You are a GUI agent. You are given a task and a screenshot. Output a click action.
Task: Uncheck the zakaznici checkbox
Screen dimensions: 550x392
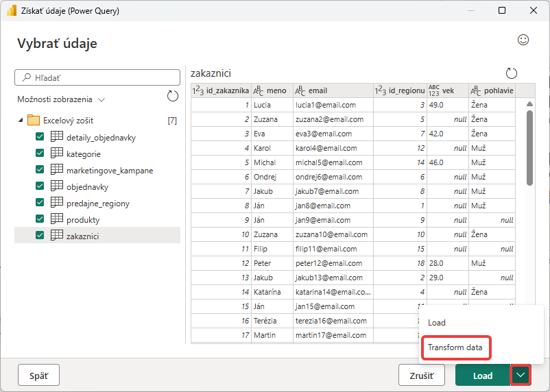pos(40,235)
